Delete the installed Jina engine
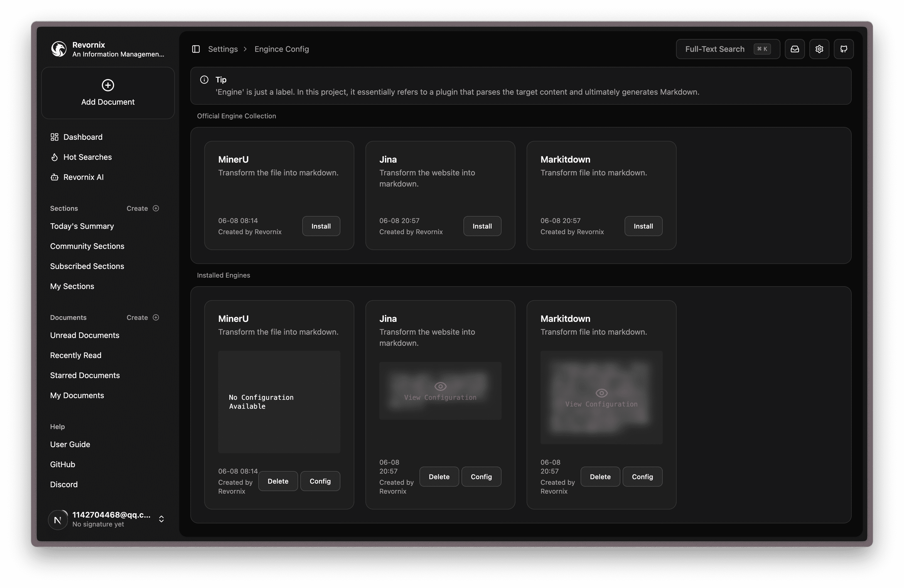The image size is (904, 588). 439,476
